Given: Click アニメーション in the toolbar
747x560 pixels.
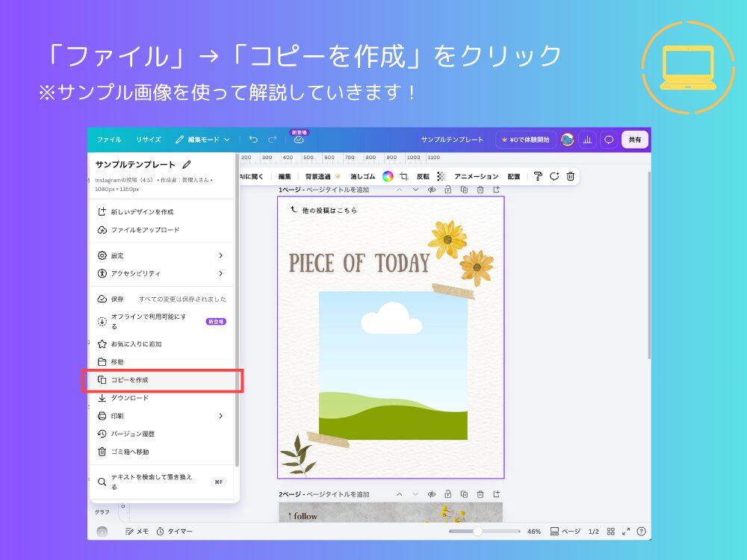Looking at the screenshot, I should point(476,177).
